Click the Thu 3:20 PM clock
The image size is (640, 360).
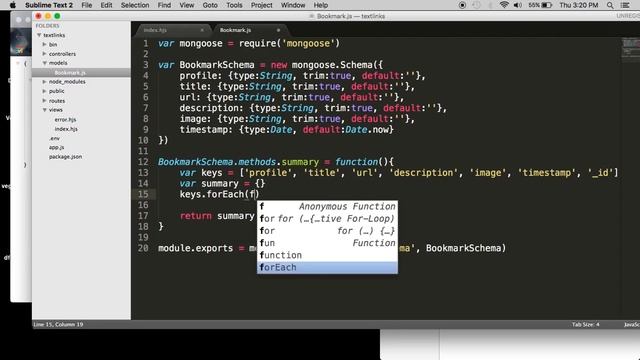579,5
